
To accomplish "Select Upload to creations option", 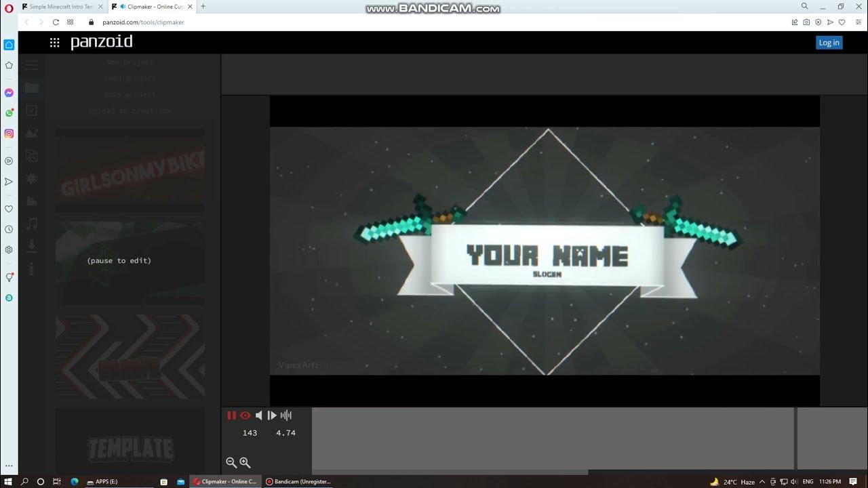I will [130, 111].
